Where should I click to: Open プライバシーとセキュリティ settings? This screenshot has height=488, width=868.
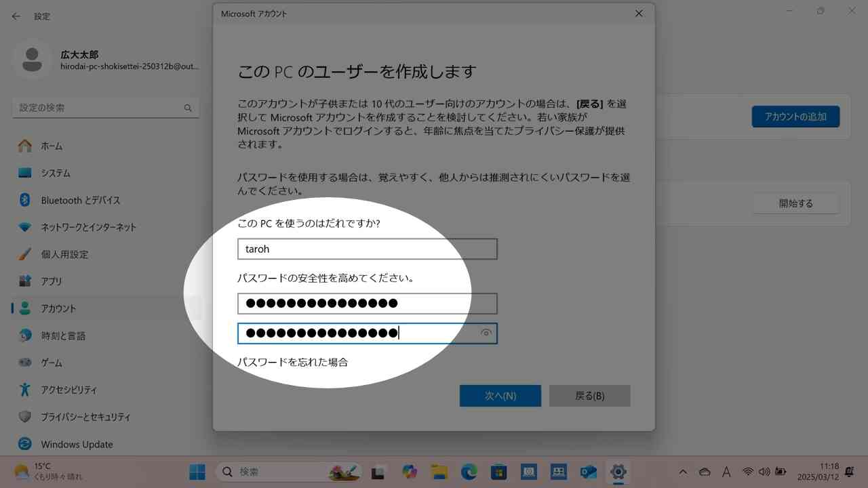[106, 417]
